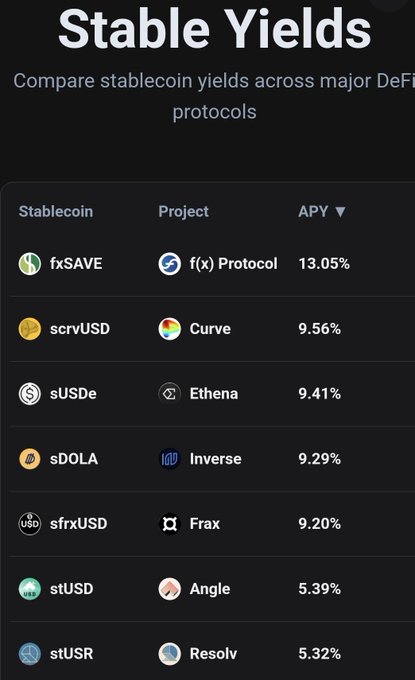The height and width of the screenshot is (680, 415).
Task: Click the Curve rainbow logo
Action: click(x=169, y=329)
